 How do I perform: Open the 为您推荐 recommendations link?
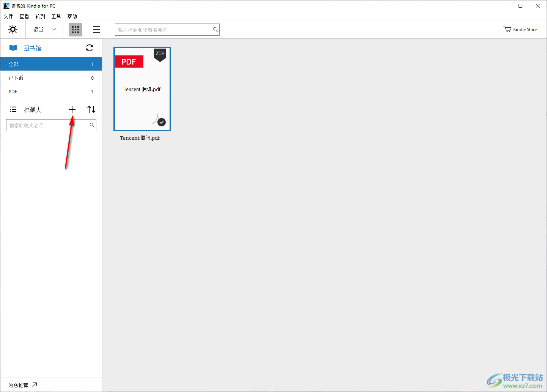pos(18,385)
